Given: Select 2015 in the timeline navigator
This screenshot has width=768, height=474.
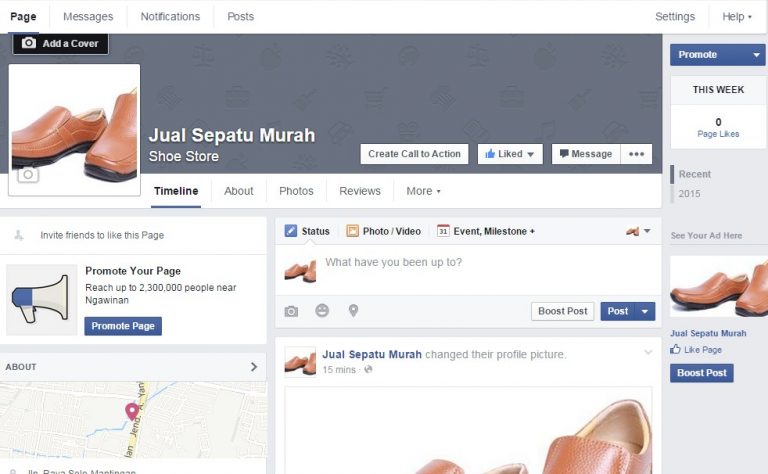Looking at the screenshot, I should coord(689,193).
